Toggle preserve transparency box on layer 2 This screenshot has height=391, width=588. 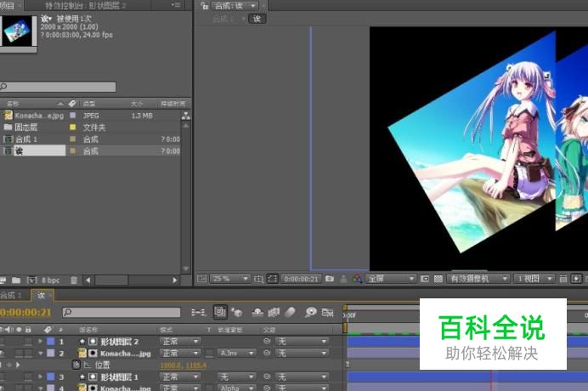pyautogui.click(x=209, y=353)
